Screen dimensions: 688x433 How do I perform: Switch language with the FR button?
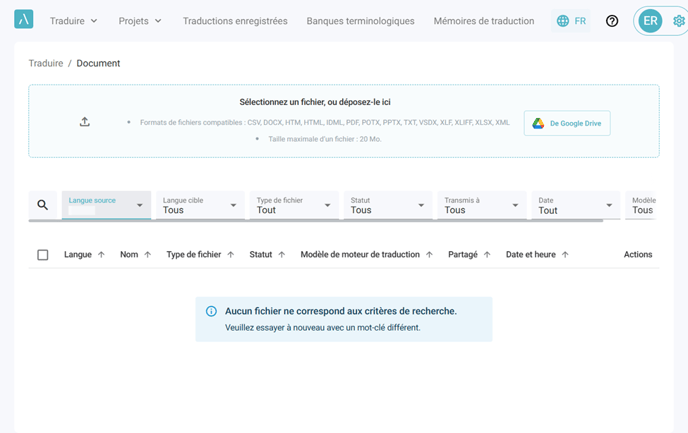click(x=571, y=21)
